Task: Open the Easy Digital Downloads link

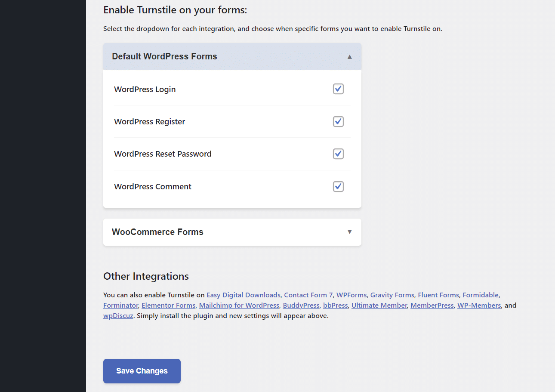Action: [x=244, y=295]
